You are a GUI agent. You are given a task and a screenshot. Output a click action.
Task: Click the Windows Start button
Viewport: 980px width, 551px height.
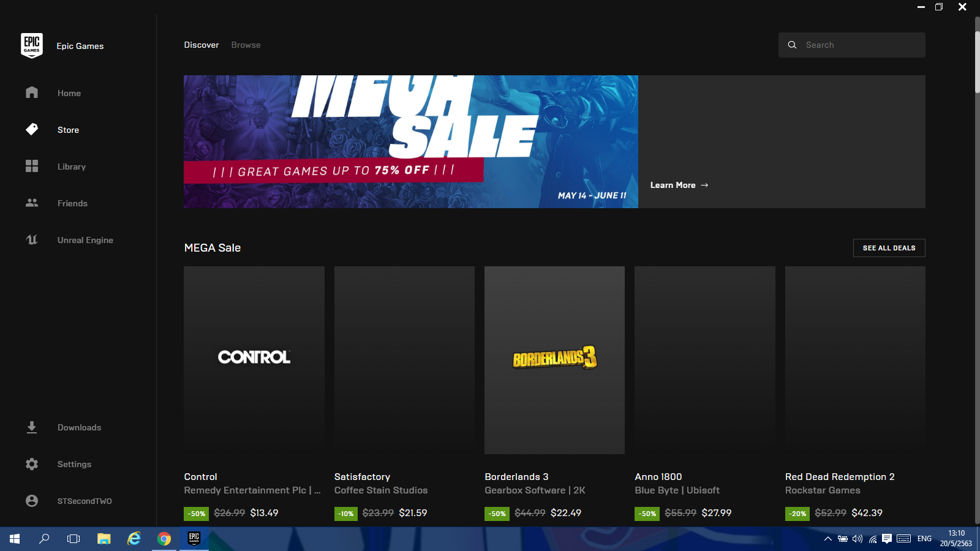[x=15, y=539]
